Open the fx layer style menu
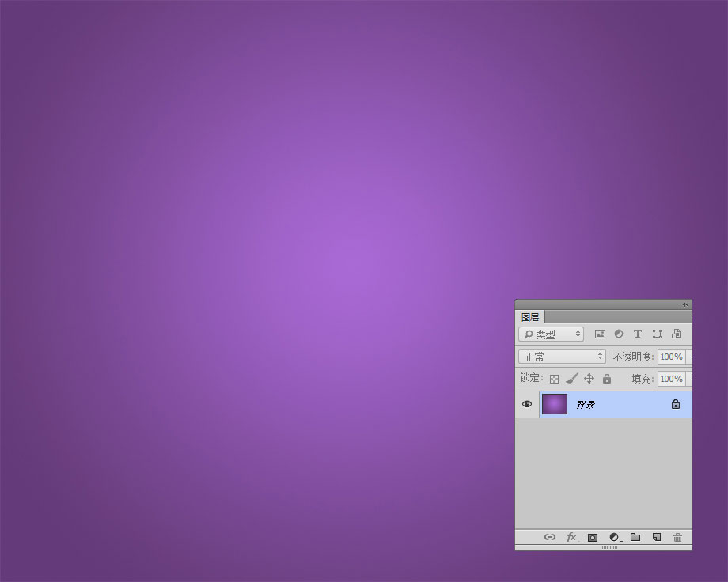Viewport: 728px width, 582px height. pos(571,537)
